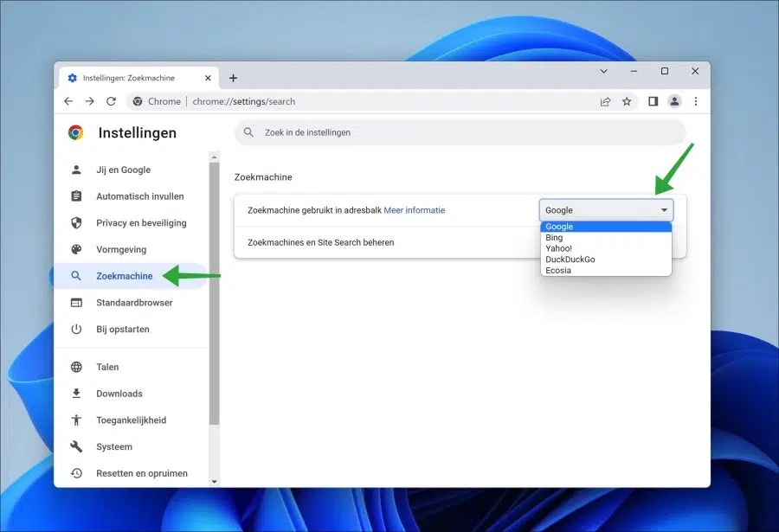The width and height of the screenshot is (779, 532).
Task: Reload the settings page
Action: (x=112, y=101)
